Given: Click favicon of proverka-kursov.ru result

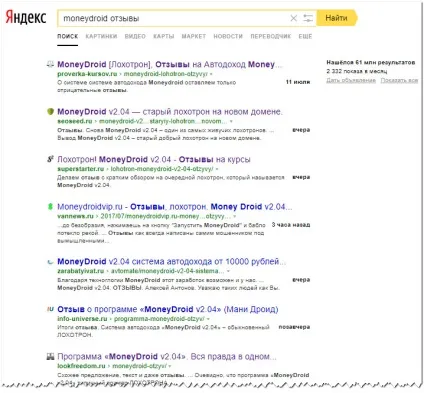Looking at the screenshot, I should [x=50, y=64].
